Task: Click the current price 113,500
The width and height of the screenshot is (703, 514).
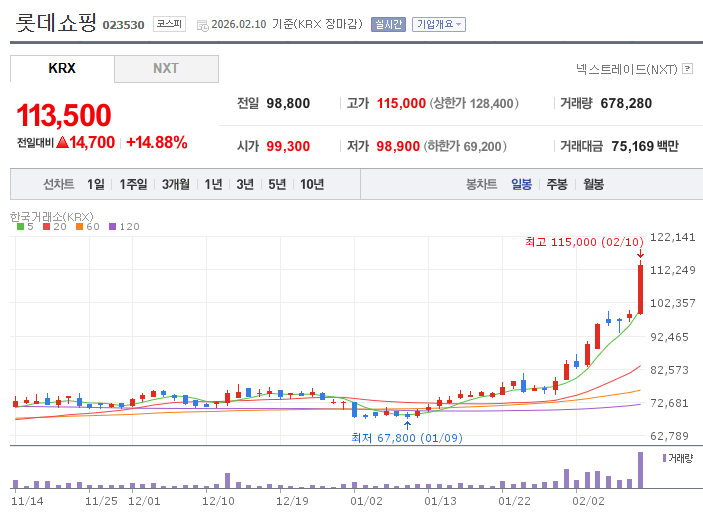Action: click(64, 115)
